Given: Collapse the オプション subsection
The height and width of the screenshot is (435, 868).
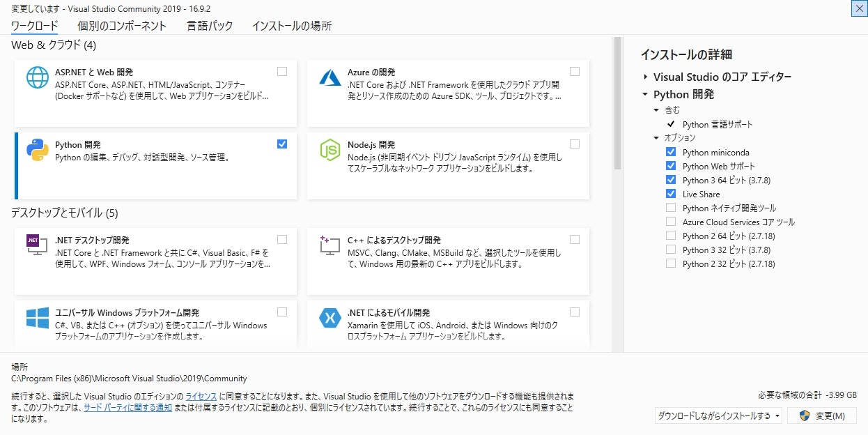Looking at the screenshot, I should pos(656,138).
